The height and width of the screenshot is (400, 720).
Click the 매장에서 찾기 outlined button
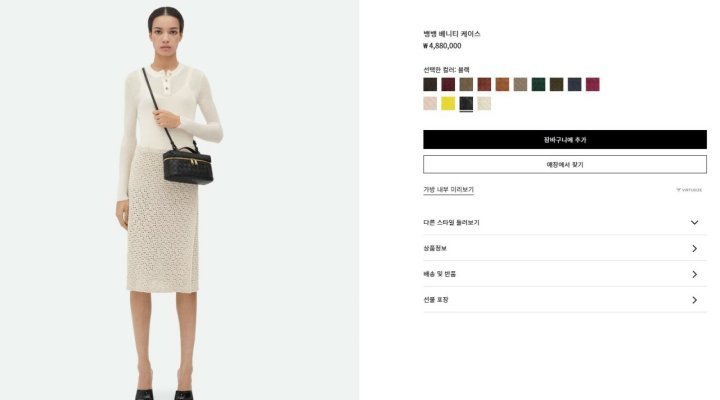click(565, 164)
